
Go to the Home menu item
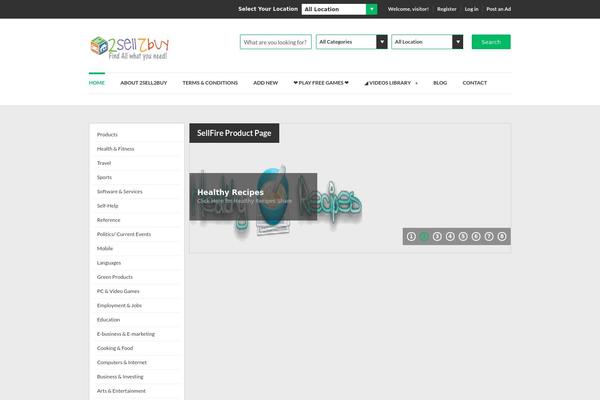tap(96, 83)
